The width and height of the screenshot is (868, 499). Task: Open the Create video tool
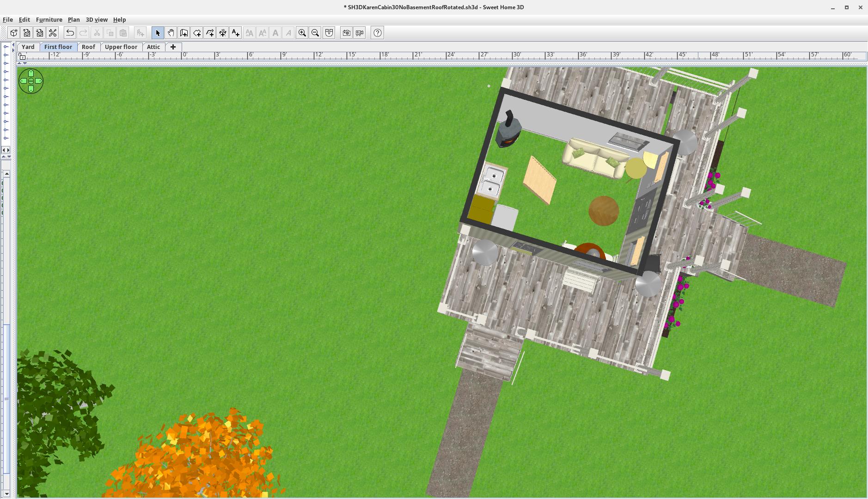tap(359, 33)
